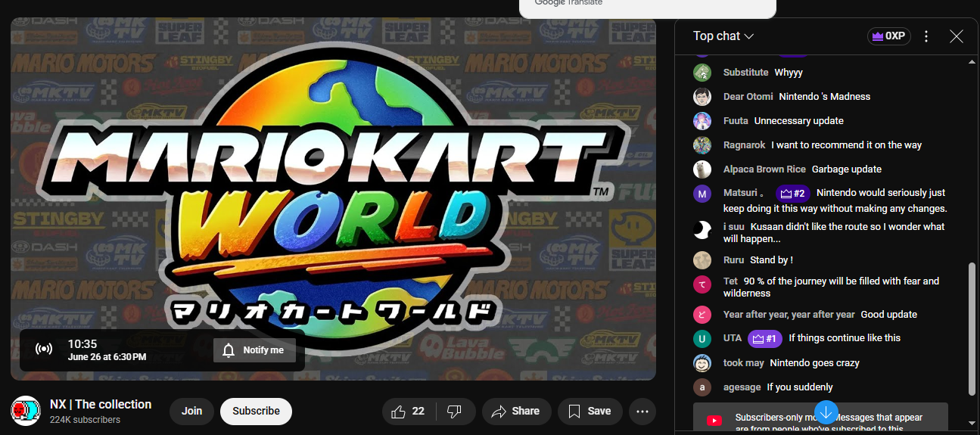Save the video to a playlist

590,412
